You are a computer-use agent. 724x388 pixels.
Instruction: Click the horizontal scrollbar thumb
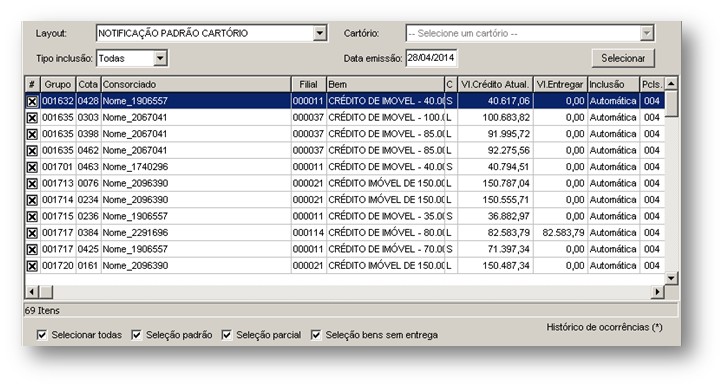46,292
